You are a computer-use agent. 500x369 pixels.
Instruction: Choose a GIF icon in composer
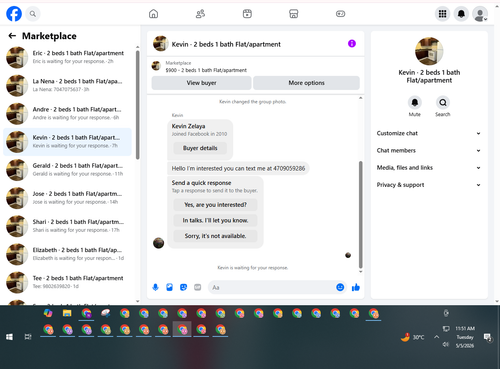(x=198, y=287)
